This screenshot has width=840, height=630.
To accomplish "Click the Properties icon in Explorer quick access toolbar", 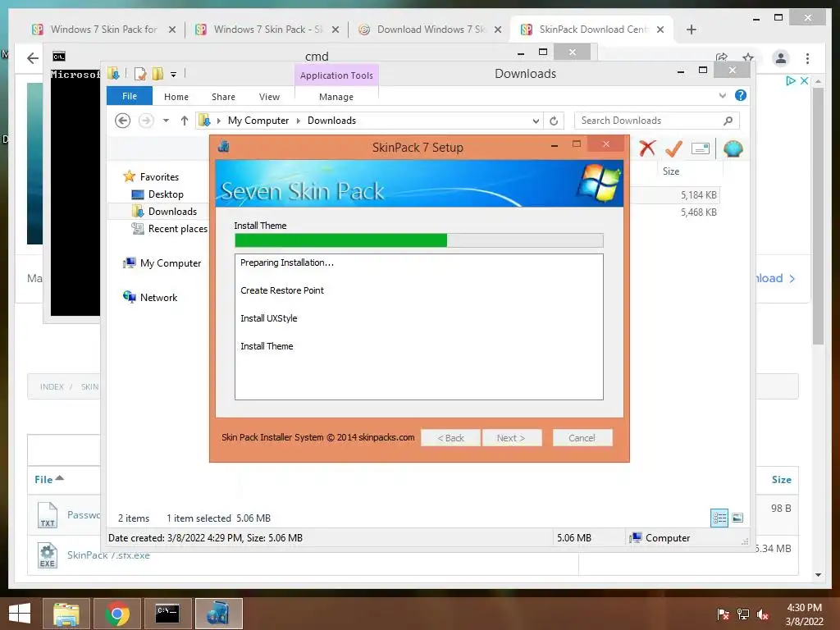I will 140,74.
